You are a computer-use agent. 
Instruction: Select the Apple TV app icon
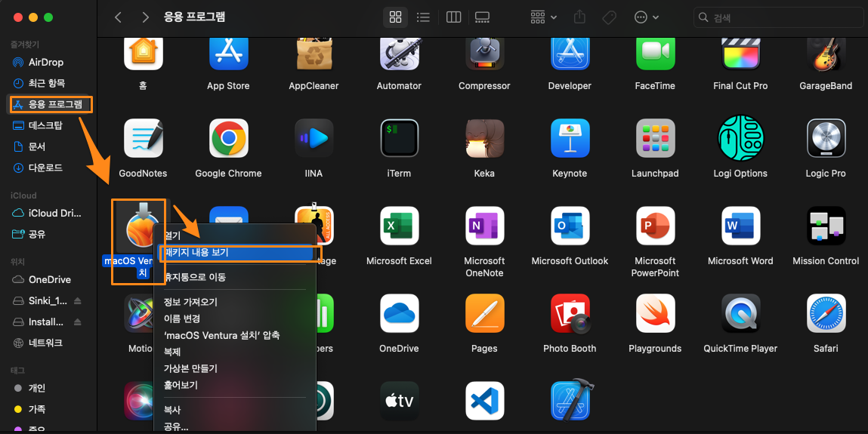point(399,401)
